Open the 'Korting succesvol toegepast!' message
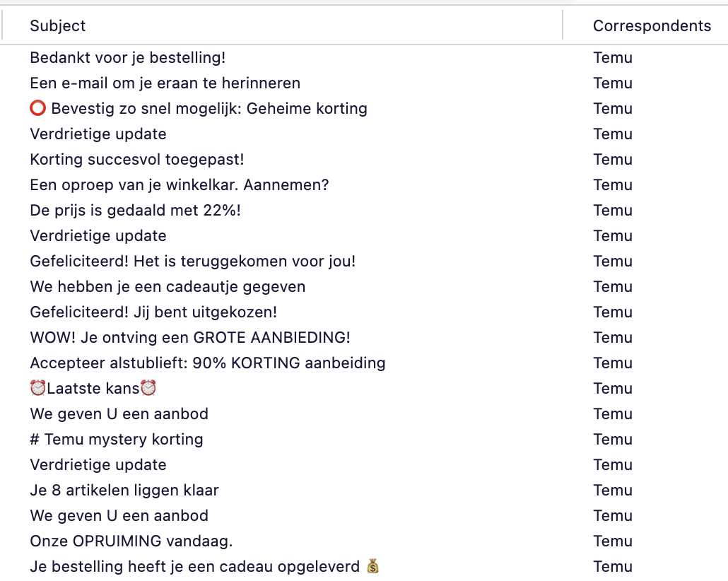728x581 pixels. pyautogui.click(x=137, y=160)
